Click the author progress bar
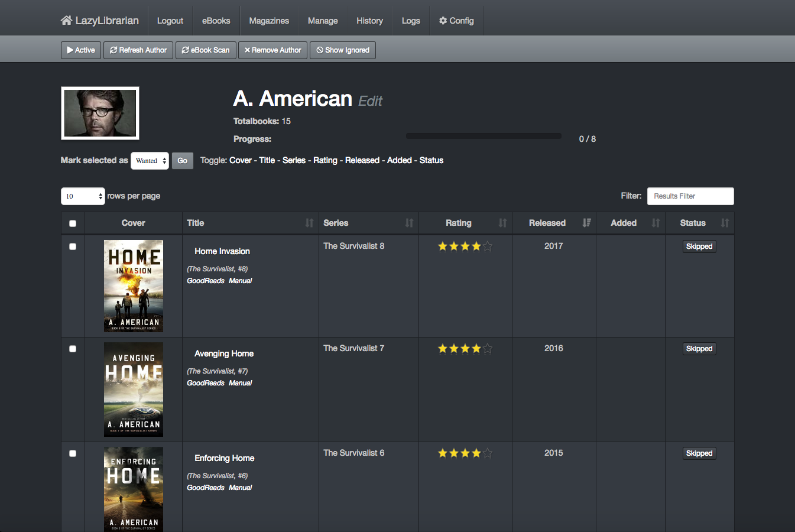This screenshot has height=532, width=795. (484, 136)
